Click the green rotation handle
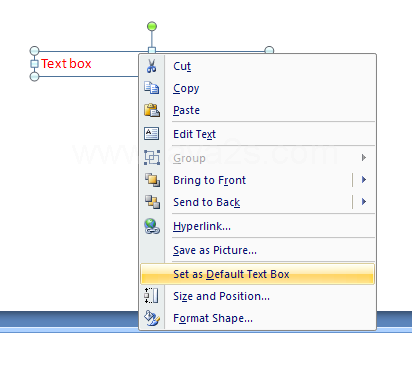Screen dimensions: 412x365 [152, 26]
